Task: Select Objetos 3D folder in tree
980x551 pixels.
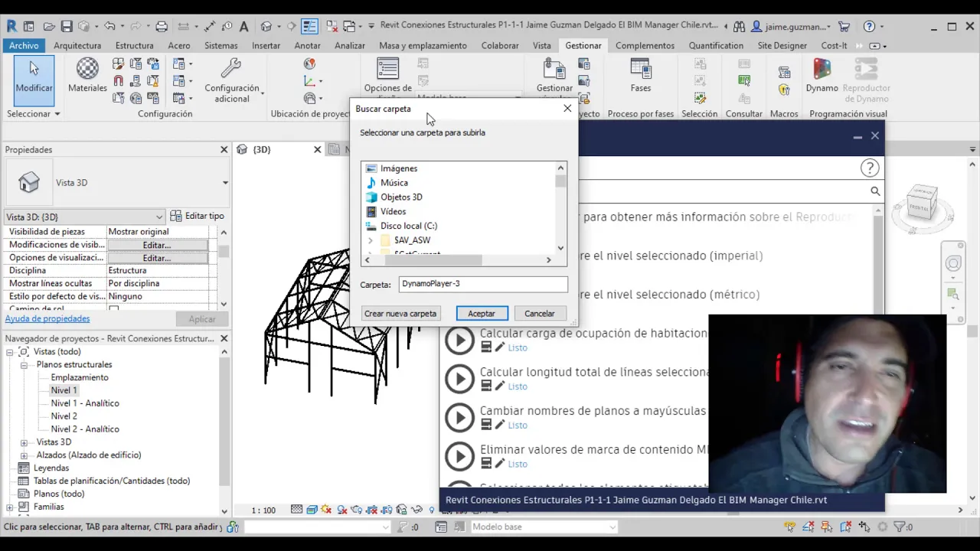Action: (x=401, y=197)
